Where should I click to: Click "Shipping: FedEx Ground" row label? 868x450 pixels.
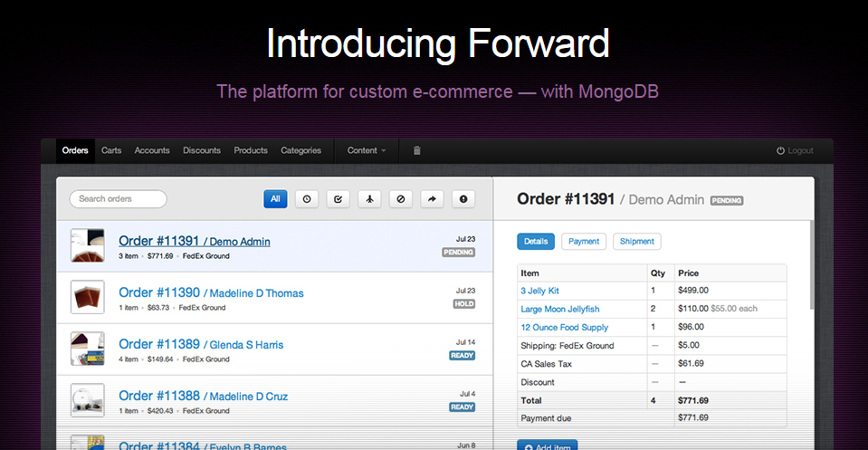567,345
